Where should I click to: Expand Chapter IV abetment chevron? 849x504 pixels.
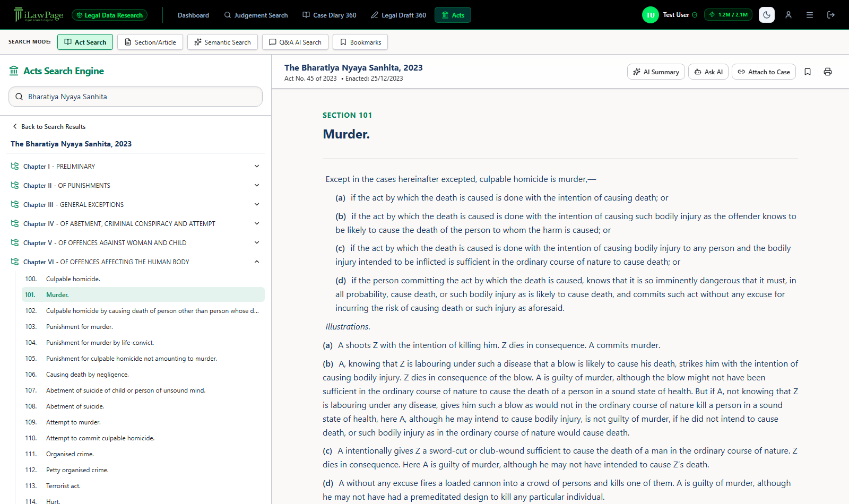(257, 223)
